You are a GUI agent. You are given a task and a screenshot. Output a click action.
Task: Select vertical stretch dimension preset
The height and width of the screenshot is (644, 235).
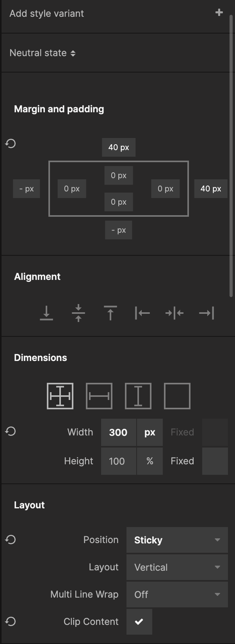pyautogui.click(x=138, y=396)
